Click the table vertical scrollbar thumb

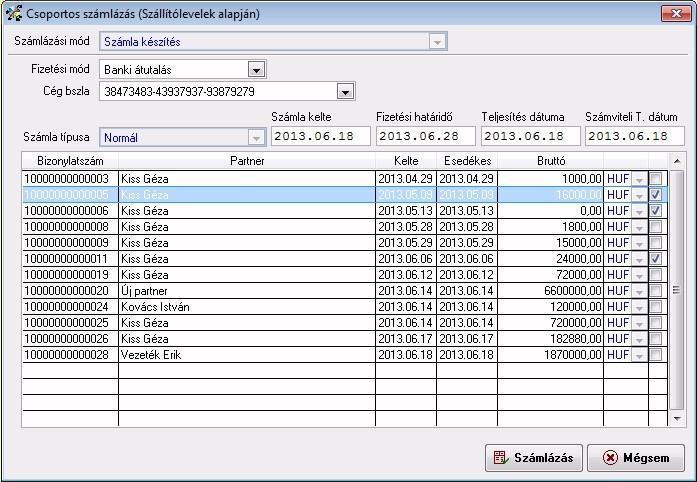(677, 290)
